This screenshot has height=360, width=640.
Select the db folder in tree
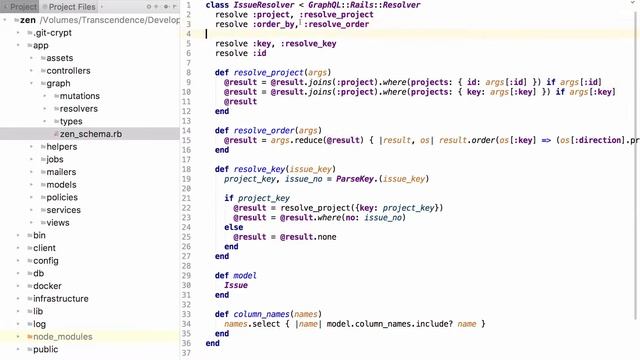[x=39, y=273]
